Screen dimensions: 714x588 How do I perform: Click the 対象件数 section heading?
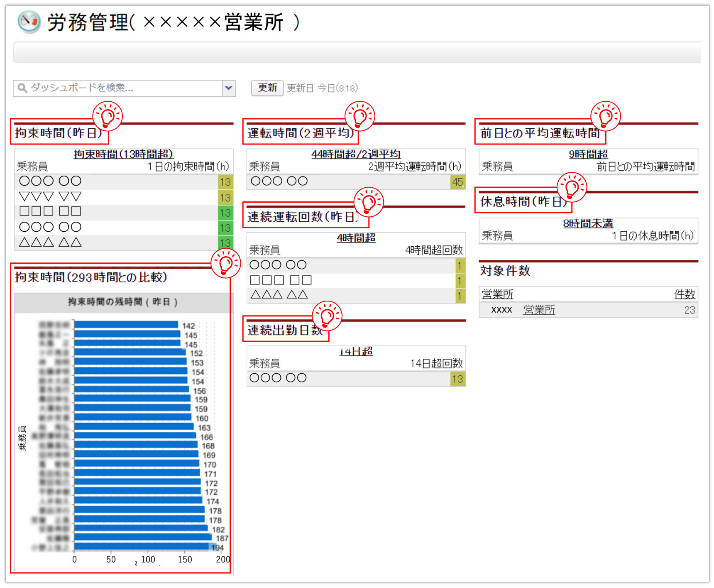tap(505, 271)
